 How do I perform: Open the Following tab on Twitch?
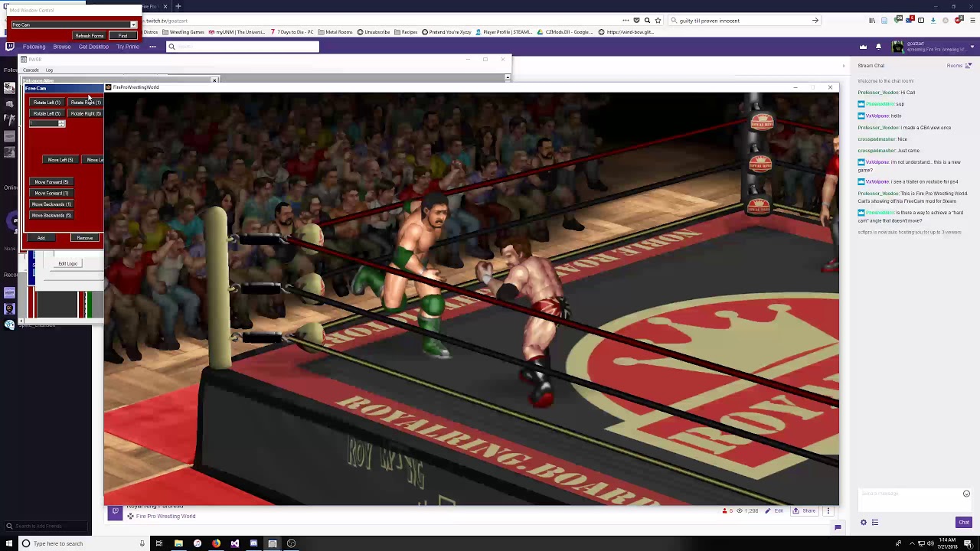(x=34, y=47)
